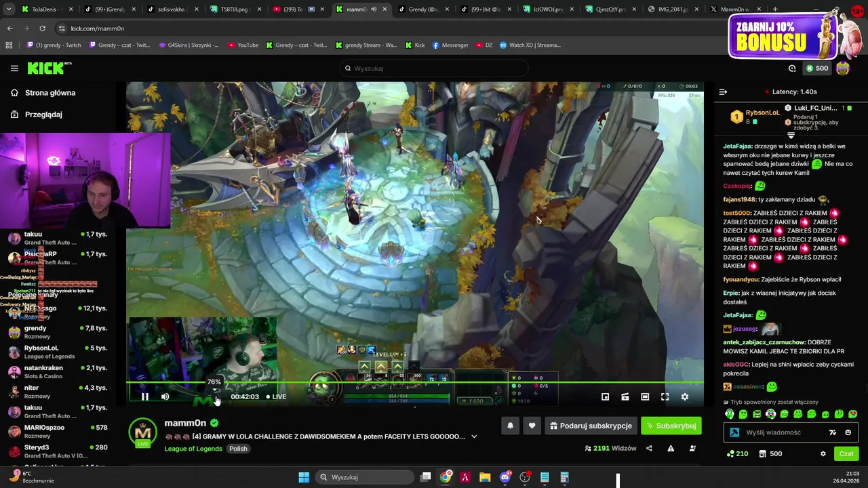Viewport: 868px width, 488px height.
Task: Report the stream with the warning icon
Action: point(671,448)
